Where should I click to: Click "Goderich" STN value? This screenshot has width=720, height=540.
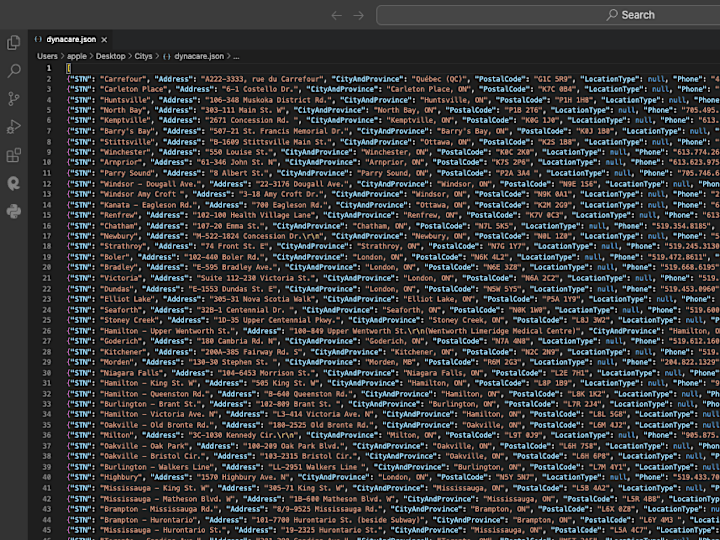(x=121, y=341)
